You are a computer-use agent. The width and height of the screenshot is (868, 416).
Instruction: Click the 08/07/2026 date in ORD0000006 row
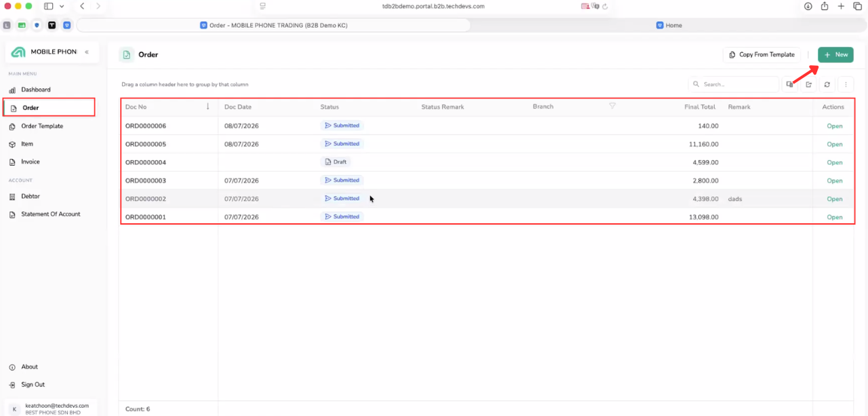(x=241, y=126)
